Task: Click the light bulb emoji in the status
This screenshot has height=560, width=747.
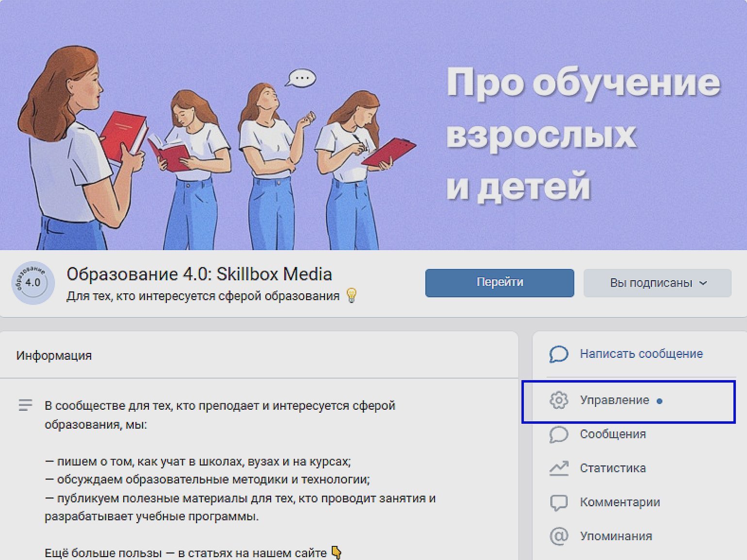Action: tap(352, 295)
